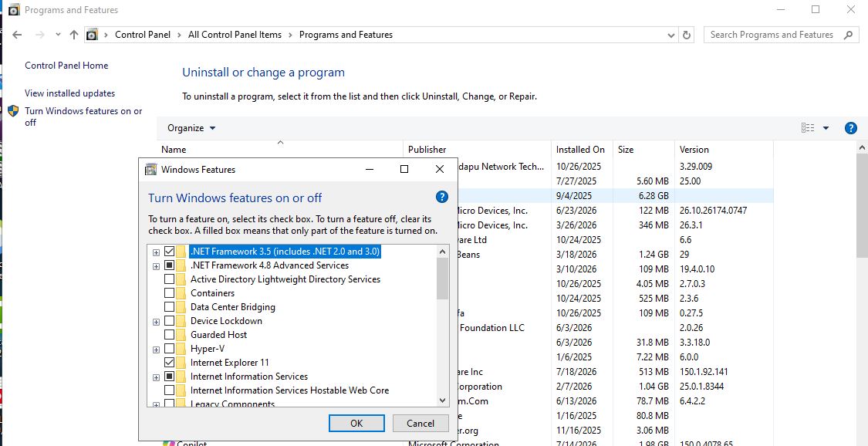
Task: Open Control Panel Home link
Action: (66, 66)
